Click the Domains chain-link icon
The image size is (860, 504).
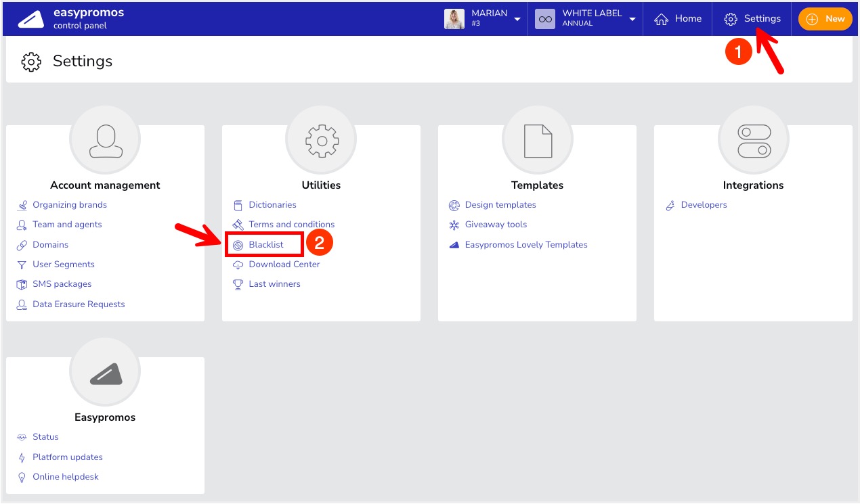click(x=22, y=245)
